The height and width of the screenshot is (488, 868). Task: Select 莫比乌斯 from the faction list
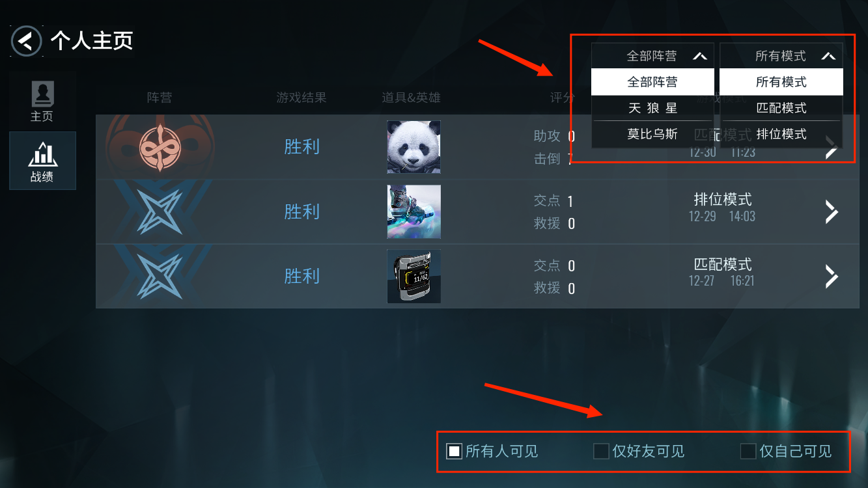click(x=652, y=134)
